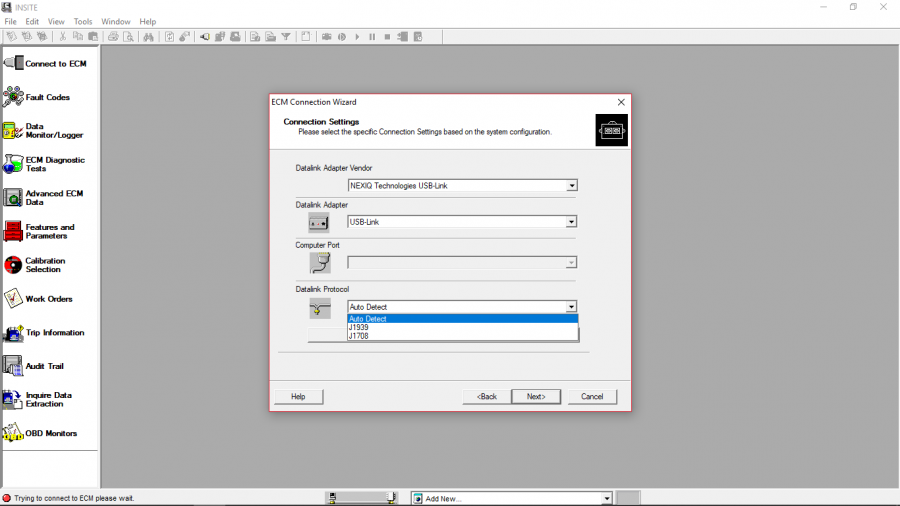900x506 pixels.
Task: Click the Next> button
Action: pos(536,397)
